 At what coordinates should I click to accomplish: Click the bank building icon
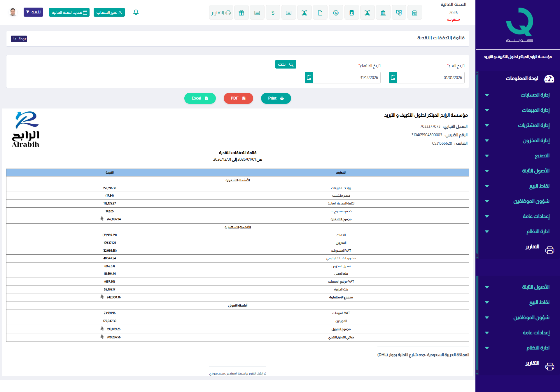coord(383,13)
